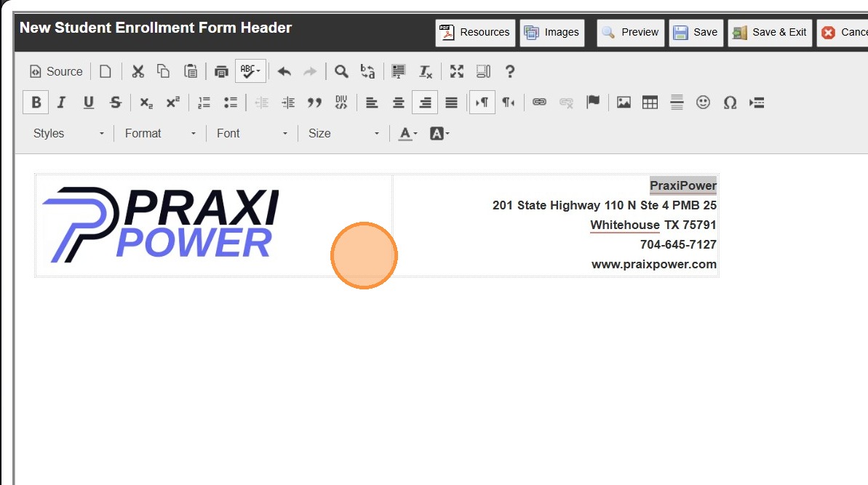Open the Replace tool
Image resolution: width=868 pixels, height=485 pixels.
pyautogui.click(x=367, y=71)
